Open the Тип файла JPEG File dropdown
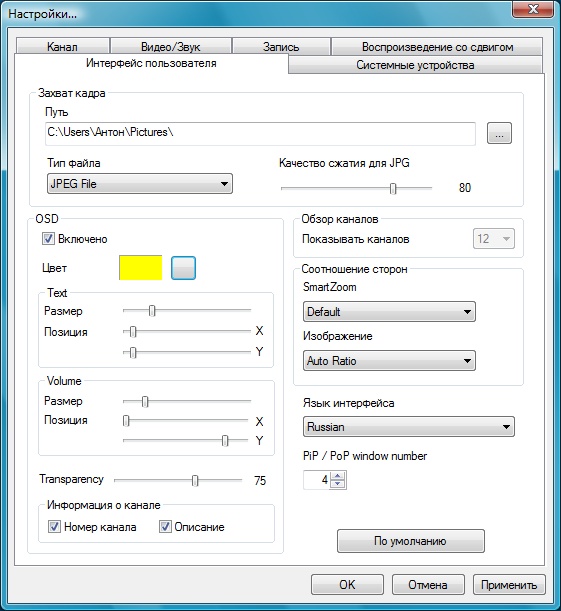This screenshot has height=611, width=561. click(140, 184)
